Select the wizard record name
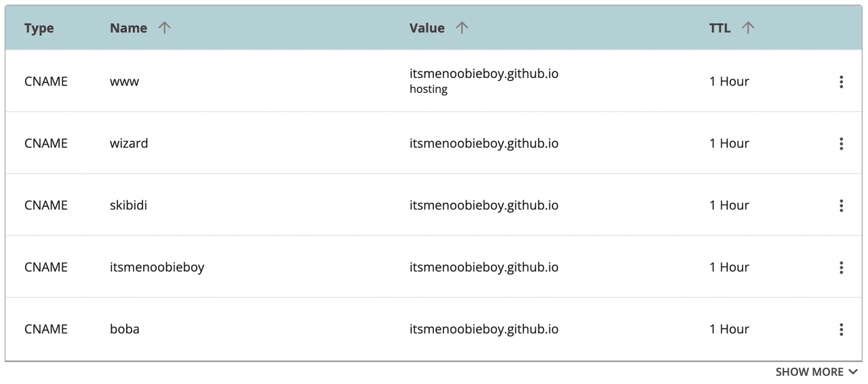This screenshot has width=868, height=384. click(x=129, y=143)
